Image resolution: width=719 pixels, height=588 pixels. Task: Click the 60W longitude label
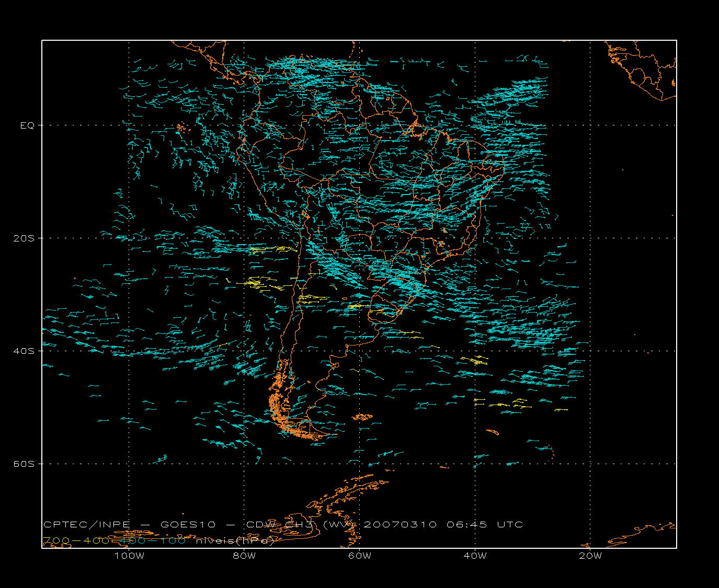click(x=360, y=556)
